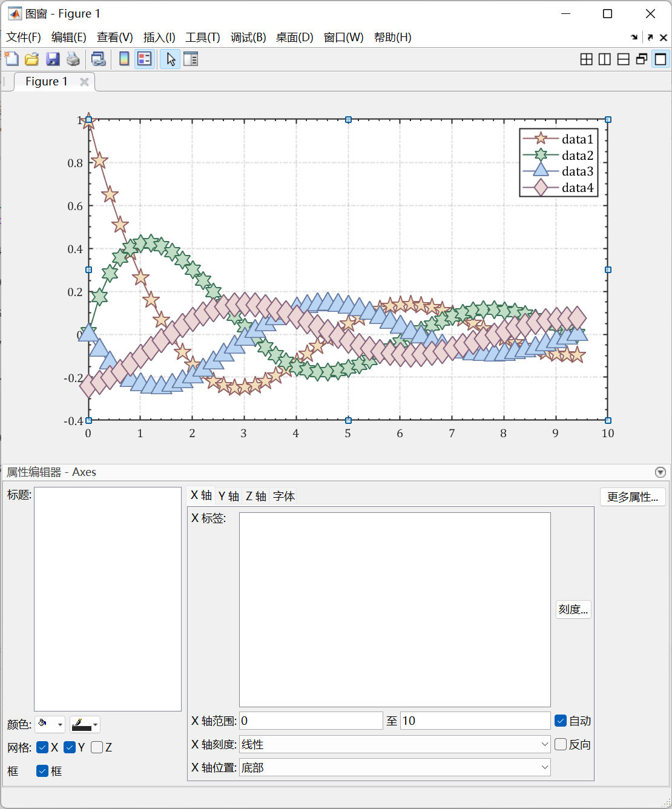Toggle the Y grid checkbox
This screenshot has width=672, height=809.
pyautogui.click(x=70, y=747)
